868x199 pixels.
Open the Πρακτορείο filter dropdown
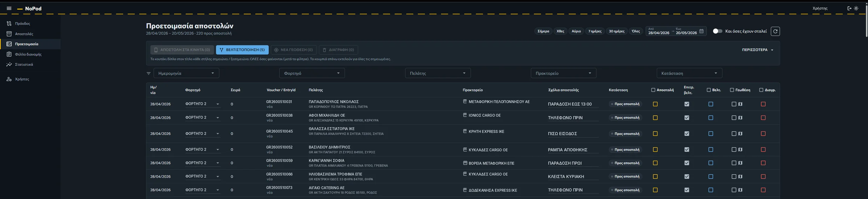[x=563, y=73]
